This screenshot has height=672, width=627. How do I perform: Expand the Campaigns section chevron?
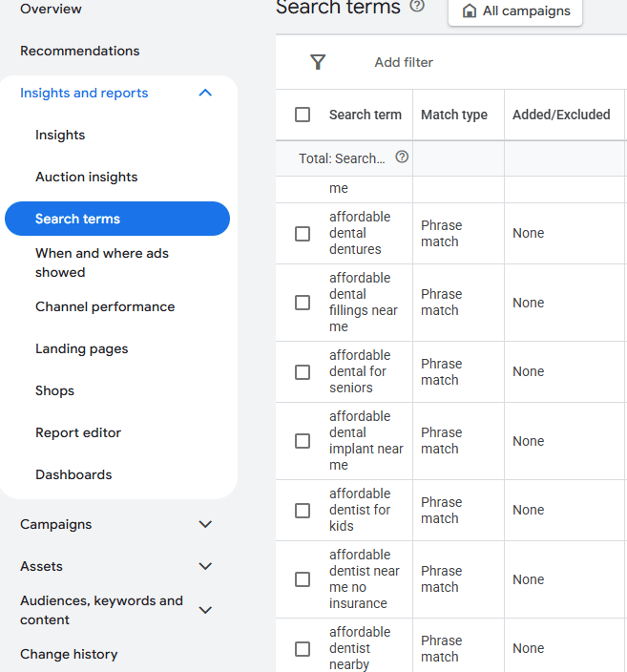click(206, 524)
